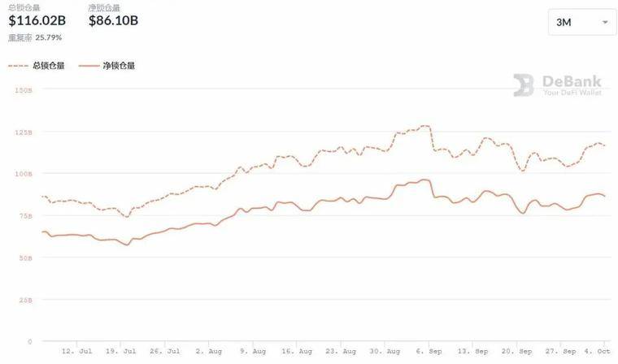This screenshot has width=618, height=364.
Task: Click the solid line legend swatch
Action: tap(89, 66)
